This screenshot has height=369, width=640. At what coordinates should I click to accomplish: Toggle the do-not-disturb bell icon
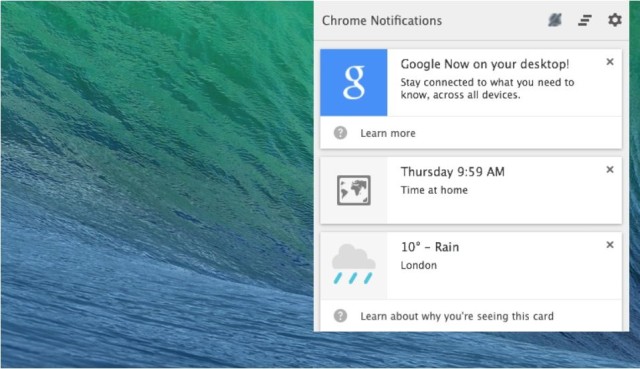[555, 20]
